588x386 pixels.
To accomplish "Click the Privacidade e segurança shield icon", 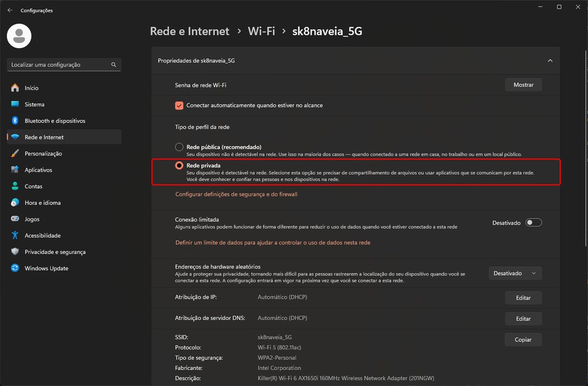I will (15, 252).
